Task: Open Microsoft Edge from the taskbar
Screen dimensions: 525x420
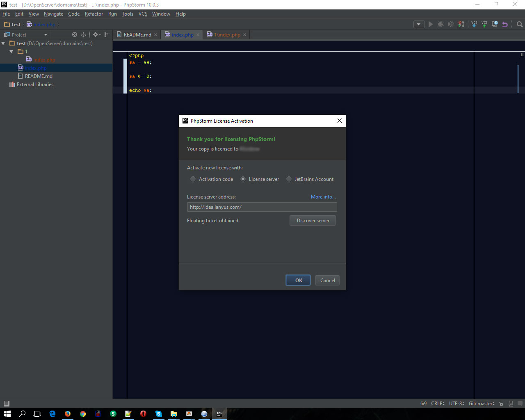Action: pos(52,414)
